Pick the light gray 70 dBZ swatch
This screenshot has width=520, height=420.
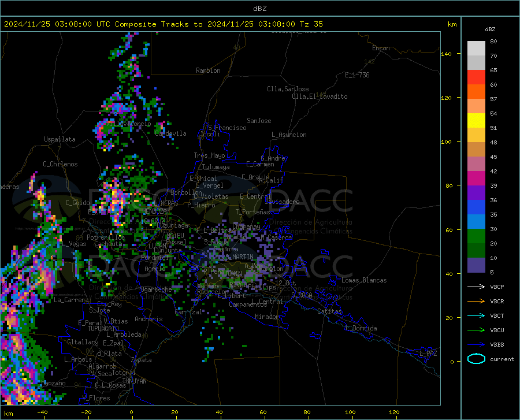[476, 49]
